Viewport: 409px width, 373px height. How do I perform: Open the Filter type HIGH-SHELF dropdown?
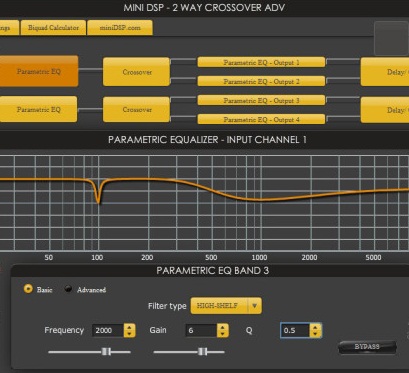[226, 306]
